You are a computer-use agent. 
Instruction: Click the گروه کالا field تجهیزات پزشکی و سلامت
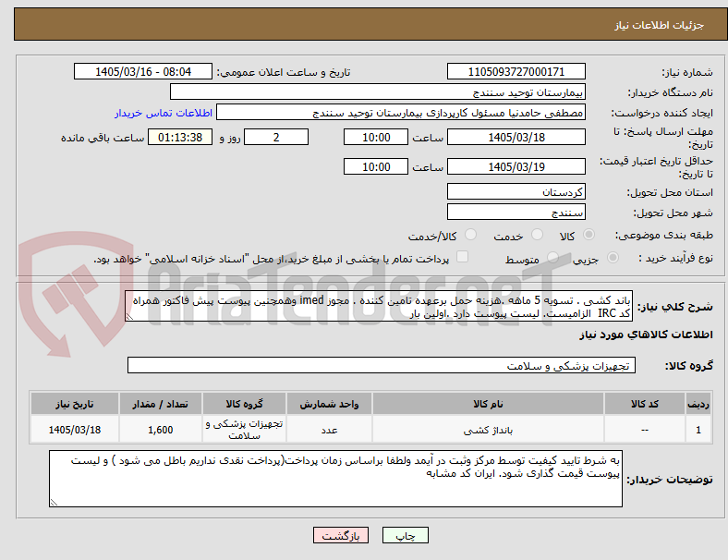point(382,365)
